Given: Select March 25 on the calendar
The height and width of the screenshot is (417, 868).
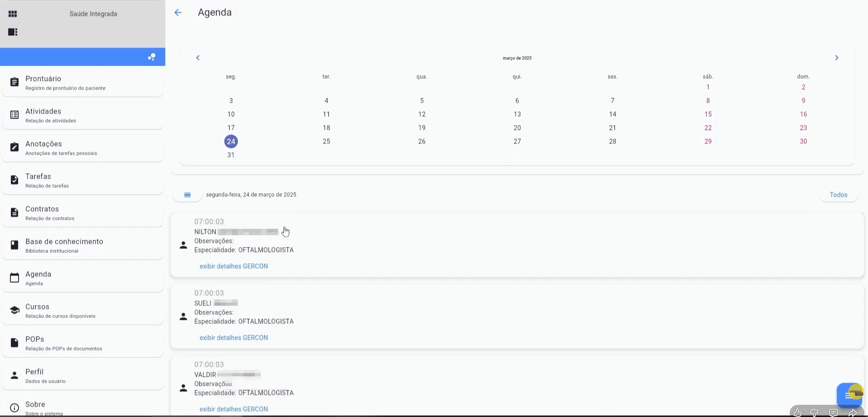Looking at the screenshot, I should pos(326,142).
